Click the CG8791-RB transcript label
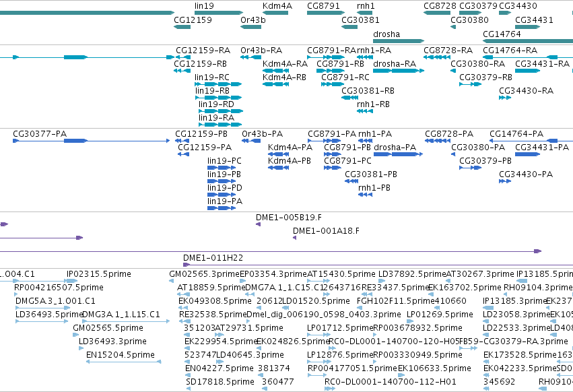 [x=340, y=63]
